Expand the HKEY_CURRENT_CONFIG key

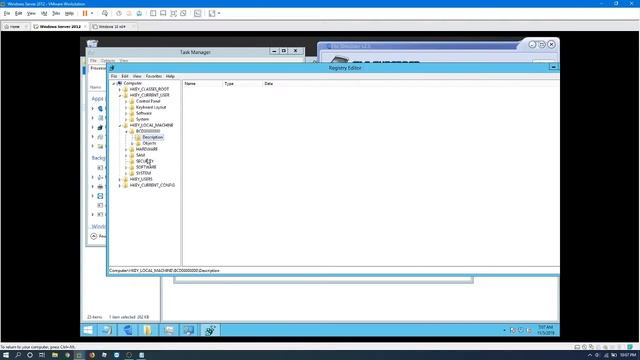tap(120, 185)
